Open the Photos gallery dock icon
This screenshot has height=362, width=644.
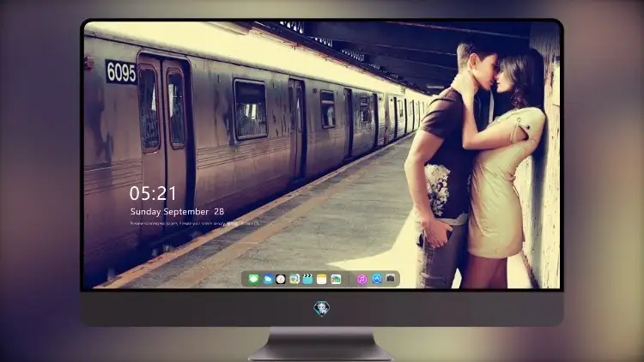coord(336,280)
